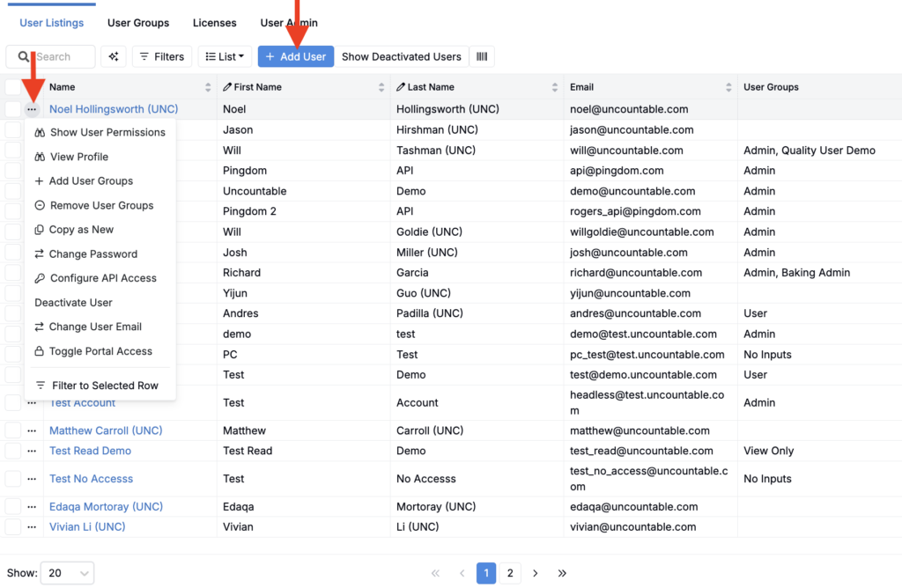902x588 pixels.
Task: Click the barcode column icon button
Action: click(x=482, y=56)
